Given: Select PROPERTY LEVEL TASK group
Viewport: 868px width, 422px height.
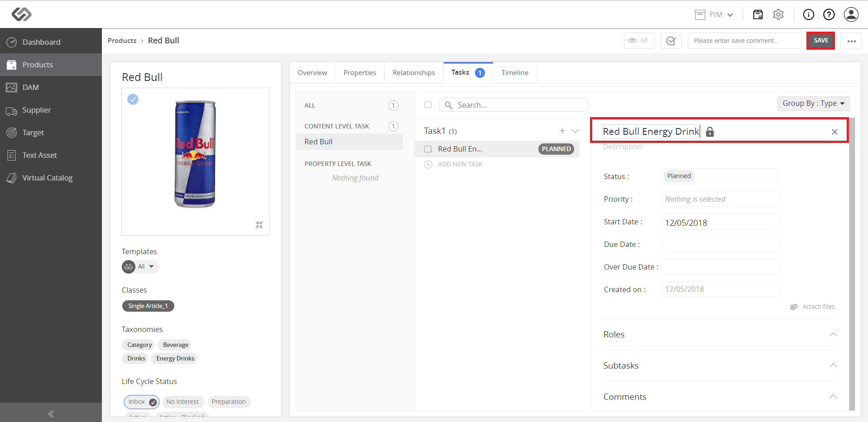Looking at the screenshot, I should [338, 164].
